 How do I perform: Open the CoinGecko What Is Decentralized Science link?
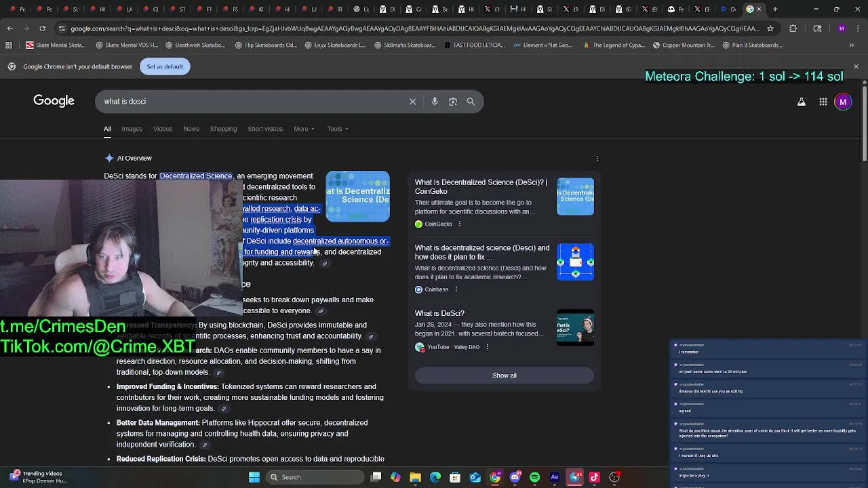481,187
